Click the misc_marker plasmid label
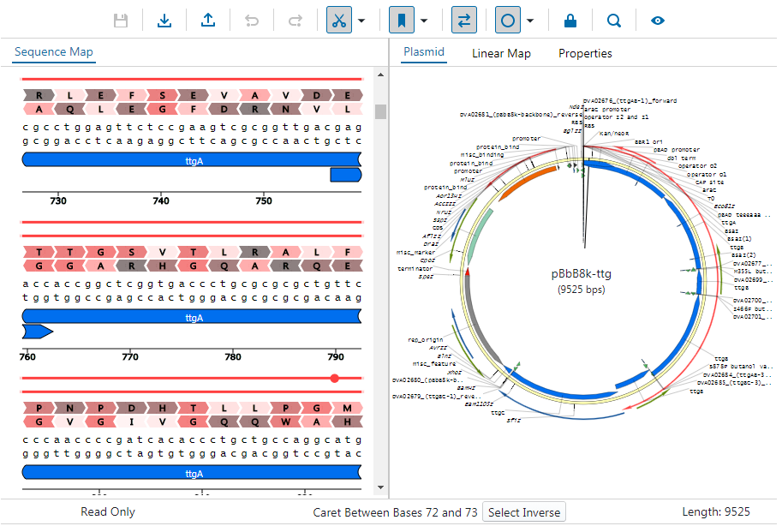Viewport: 782px width, 532px height. 415,253
